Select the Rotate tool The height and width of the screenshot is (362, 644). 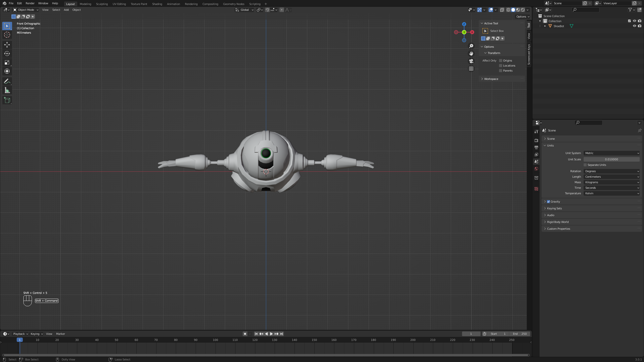coord(7,54)
